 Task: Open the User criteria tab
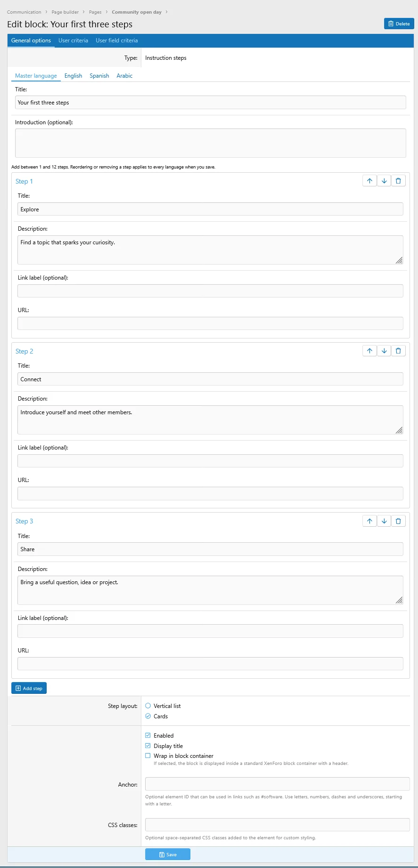[x=73, y=40]
